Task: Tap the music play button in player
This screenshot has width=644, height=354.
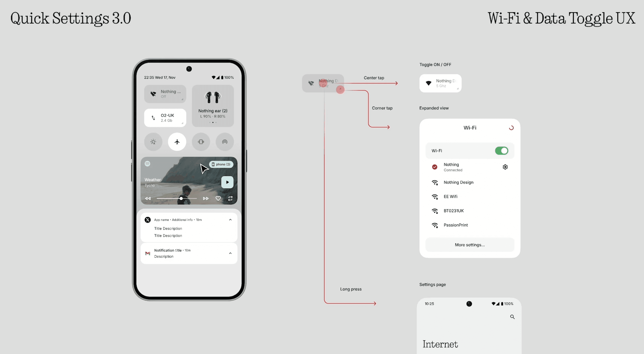Action: 227,182
